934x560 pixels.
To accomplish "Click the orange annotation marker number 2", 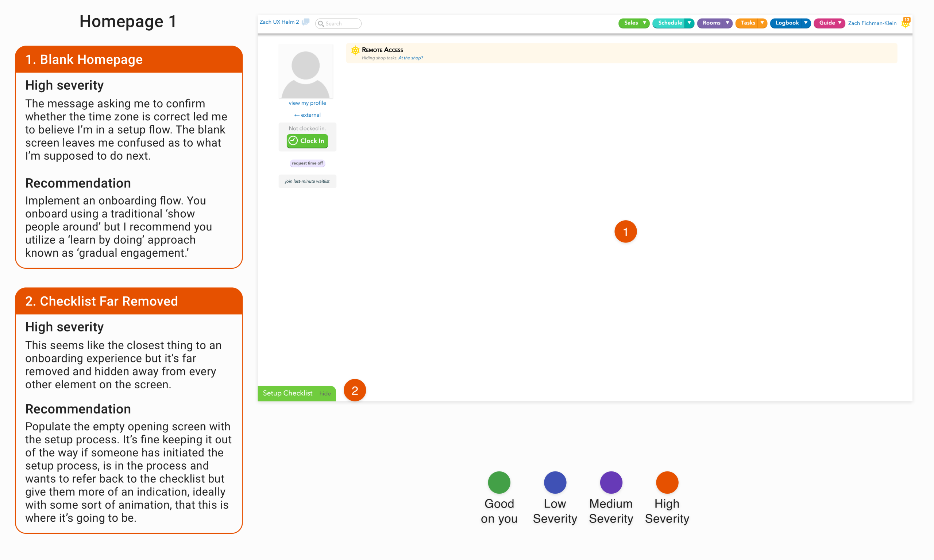I will pyautogui.click(x=355, y=390).
